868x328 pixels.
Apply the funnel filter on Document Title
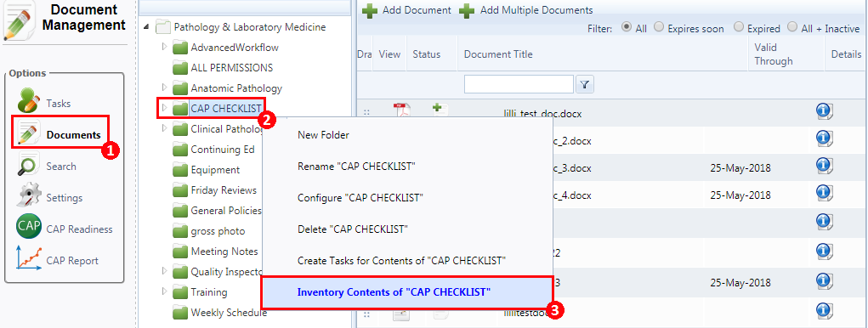point(585,85)
